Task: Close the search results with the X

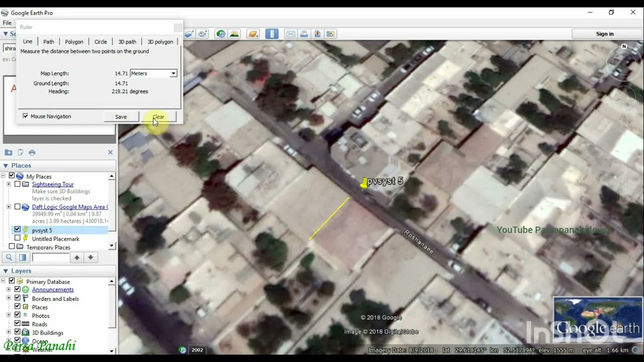Action: 110,152
